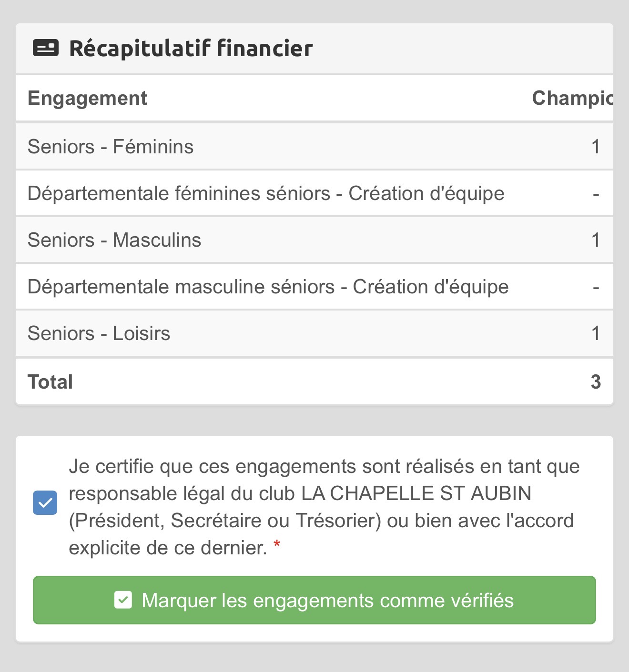The height and width of the screenshot is (672, 629).
Task: Select the Récapitulatif financier heading
Action: 191,48
